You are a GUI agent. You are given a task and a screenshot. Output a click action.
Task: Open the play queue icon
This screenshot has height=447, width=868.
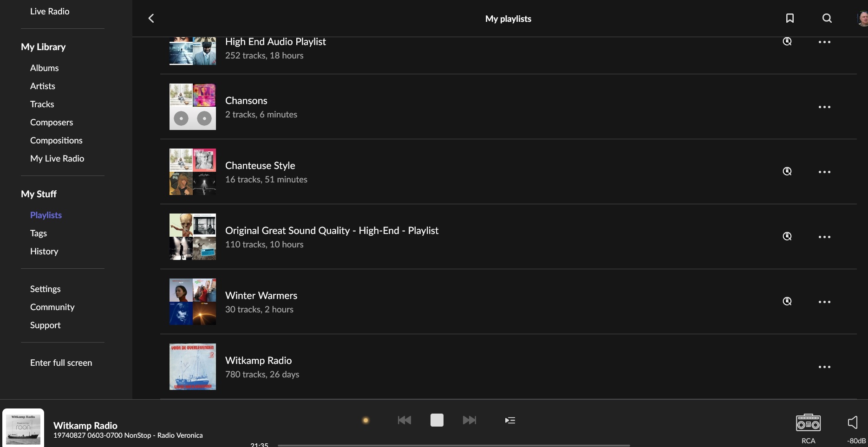coord(510,420)
